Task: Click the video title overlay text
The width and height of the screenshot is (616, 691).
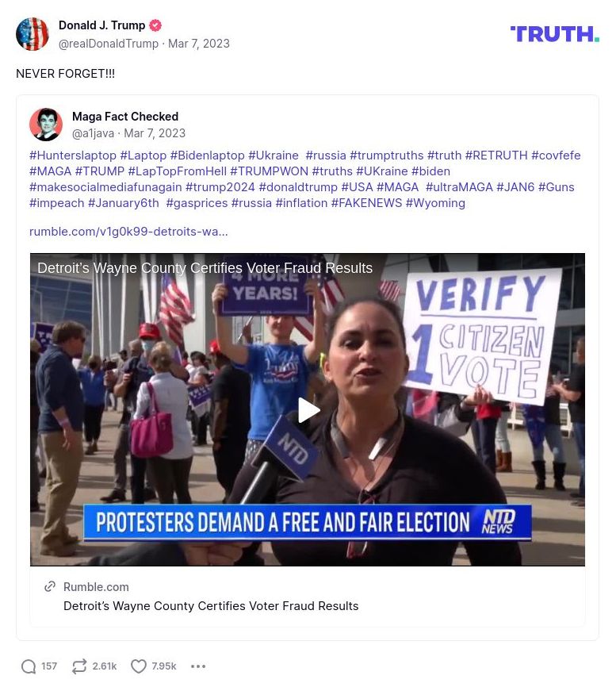Action: [x=205, y=268]
